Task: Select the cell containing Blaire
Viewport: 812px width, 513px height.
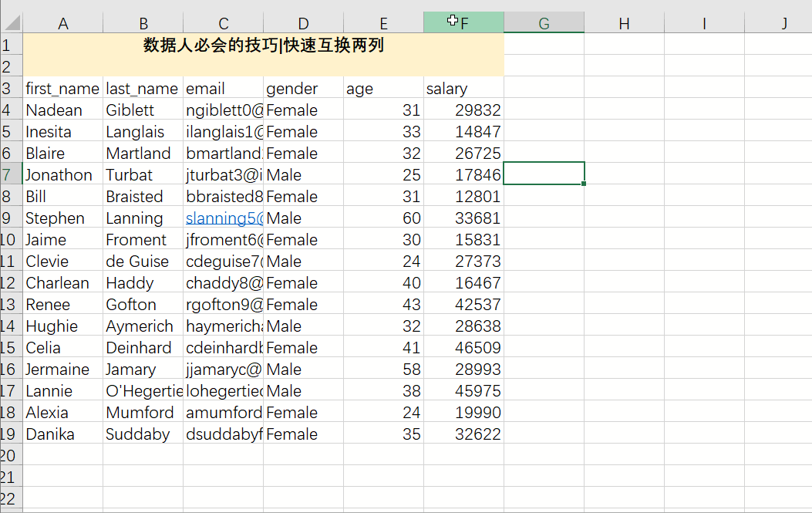Action: (x=62, y=153)
